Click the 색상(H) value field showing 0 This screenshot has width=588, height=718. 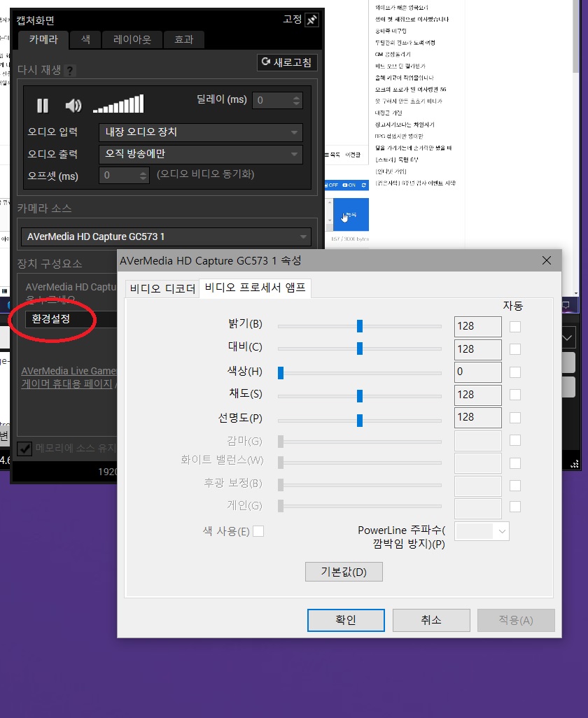[x=477, y=372]
